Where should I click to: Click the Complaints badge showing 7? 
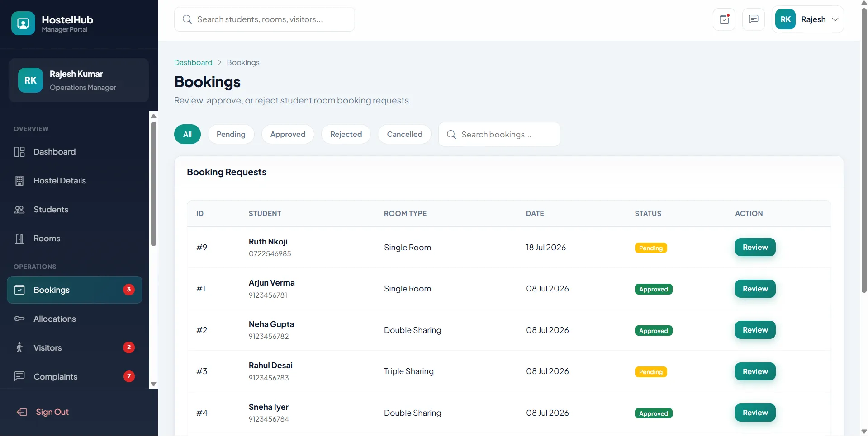[x=129, y=376]
